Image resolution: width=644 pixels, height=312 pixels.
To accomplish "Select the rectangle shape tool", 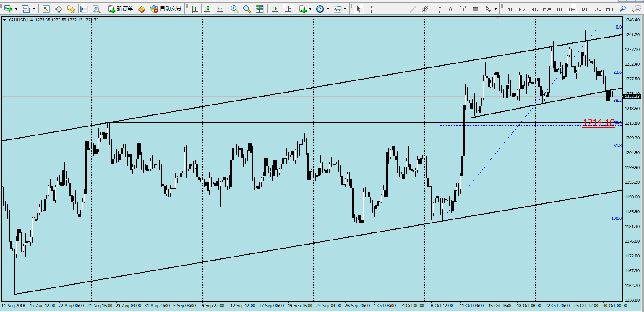I will coord(475,8).
